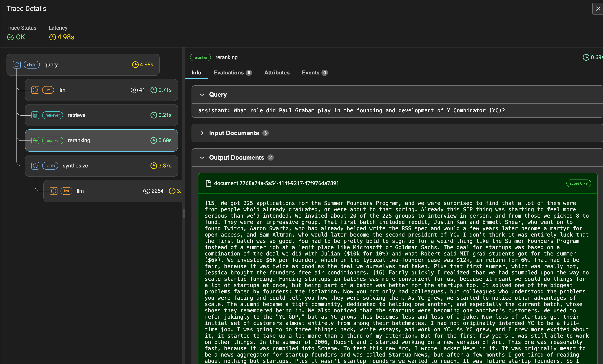The width and height of the screenshot is (603, 364).
Task: Expand the Input Documents section
Action: pos(202,133)
